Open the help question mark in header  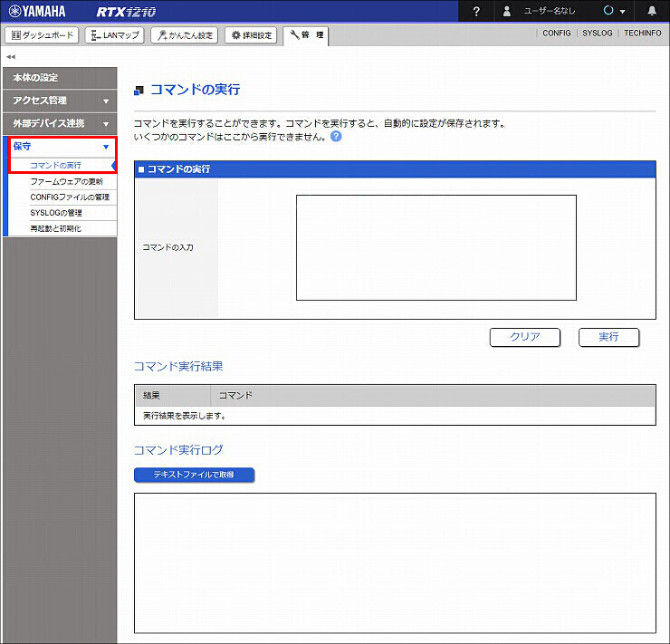point(476,11)
